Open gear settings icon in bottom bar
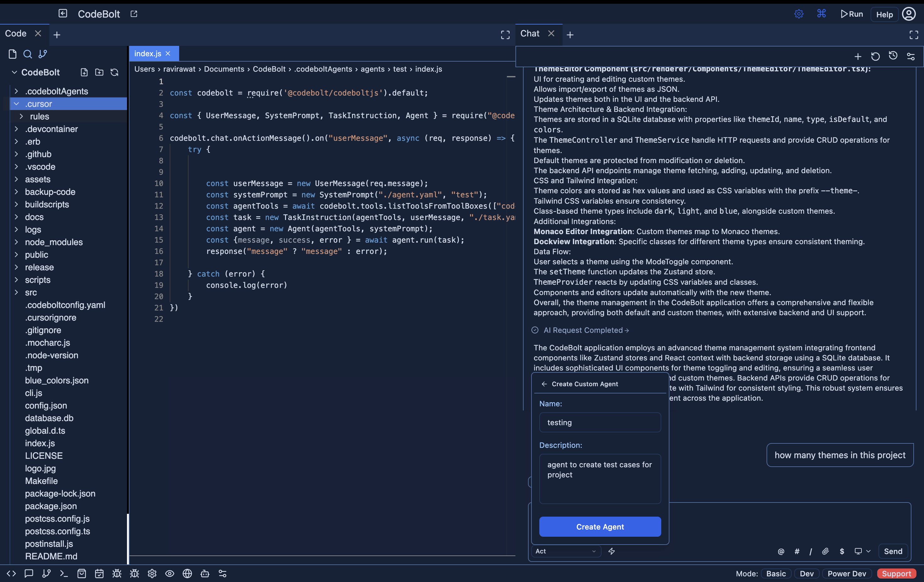Viewport: 924px width, 582px height. (152, 573)
